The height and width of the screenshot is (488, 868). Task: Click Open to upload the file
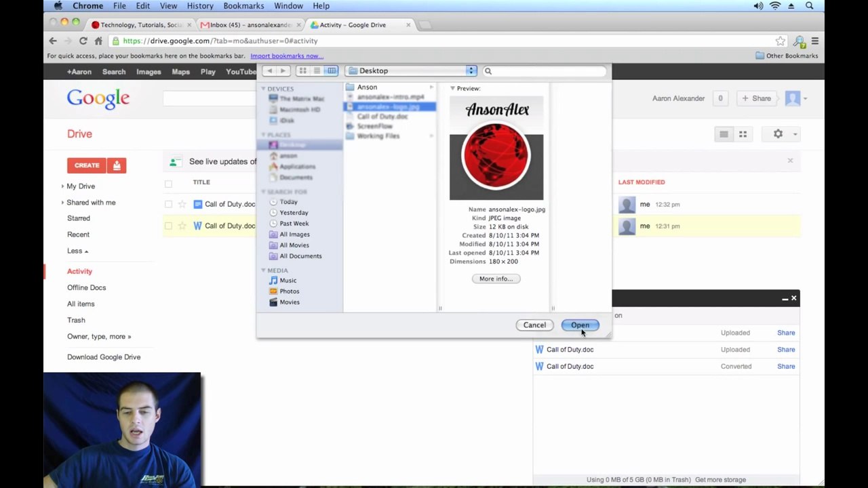pyautogui.click(x=580, y=325)
